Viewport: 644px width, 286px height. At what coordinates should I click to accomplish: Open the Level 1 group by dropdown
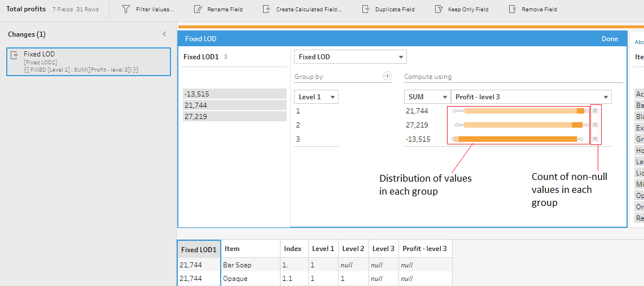[x=316, y=97]
